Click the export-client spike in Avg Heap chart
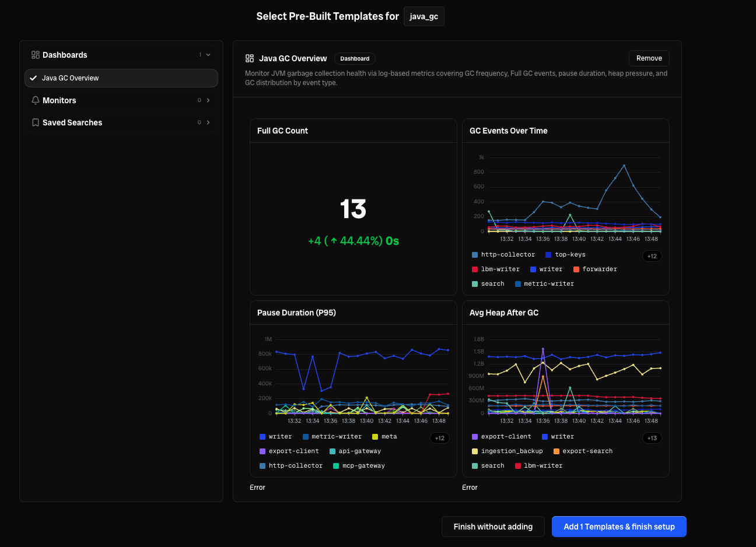This screenshot has width=756, height=547. click(543, 349)
